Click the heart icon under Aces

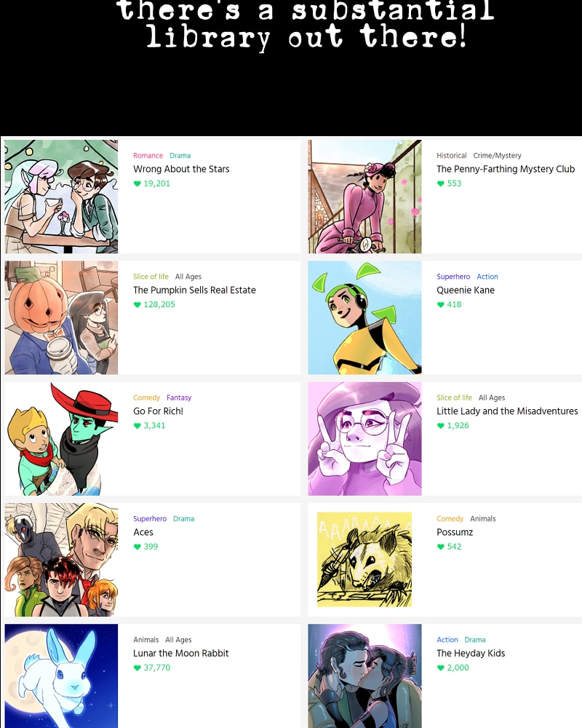(x=137, y=547)
